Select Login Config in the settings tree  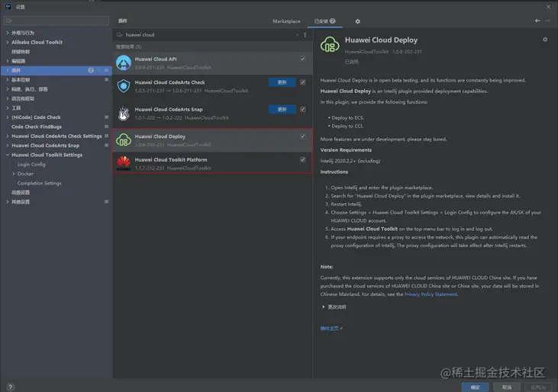31,164
